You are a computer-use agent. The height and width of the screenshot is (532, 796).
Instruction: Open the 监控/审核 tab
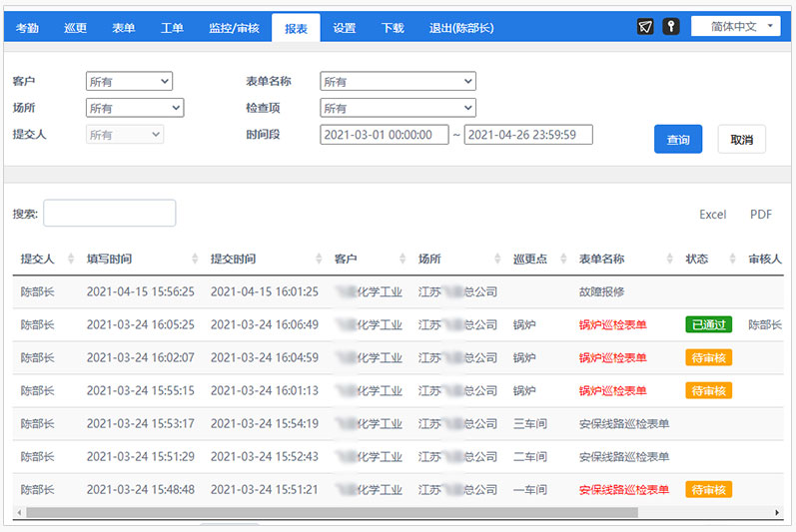point(234,28)
